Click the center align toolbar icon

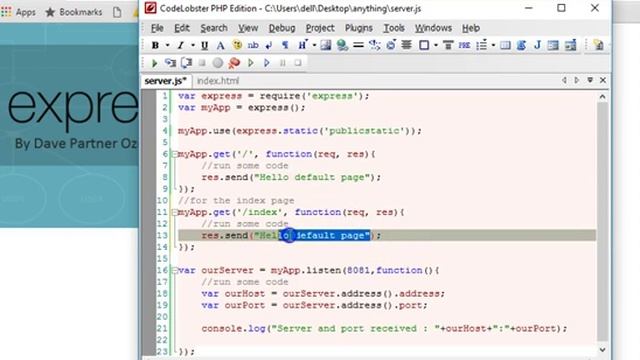tap(407, 45)
